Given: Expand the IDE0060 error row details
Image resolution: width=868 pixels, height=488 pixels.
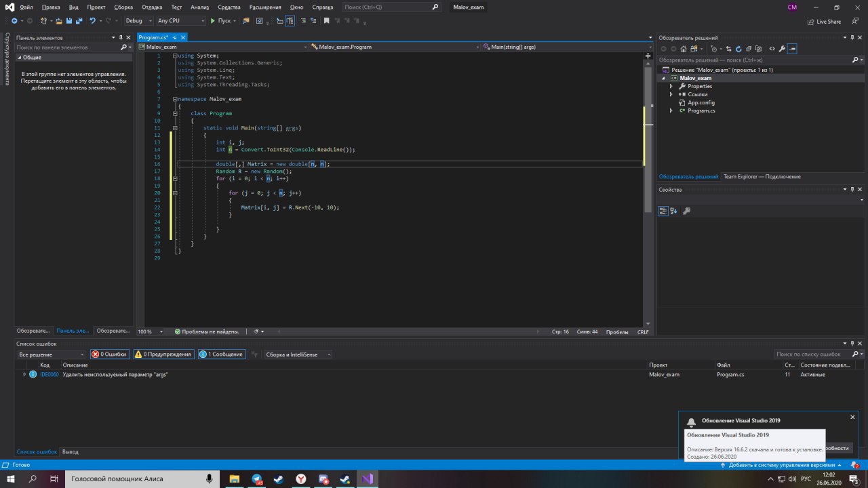Looking at the screenshot, I should [x=24, y=374].
